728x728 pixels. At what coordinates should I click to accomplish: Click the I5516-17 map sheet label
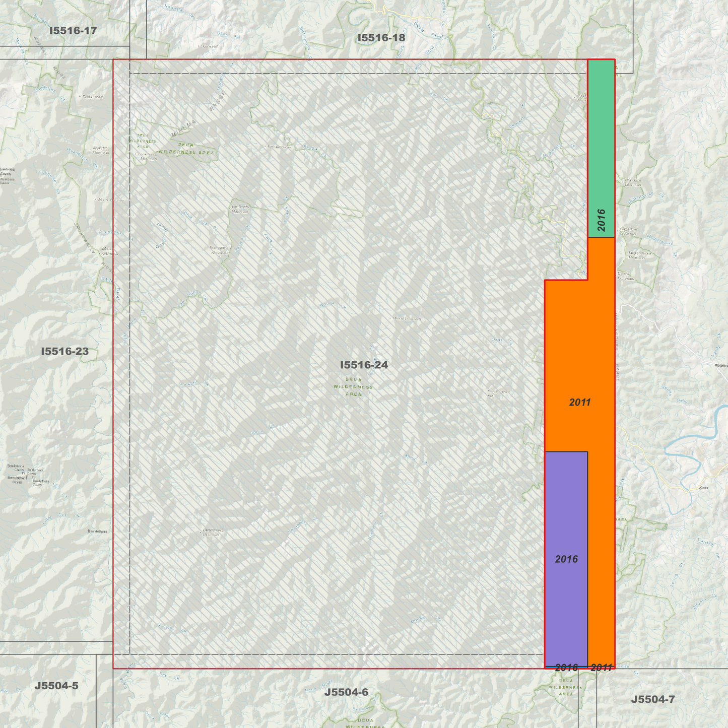pyautogui.click(x=73, y=31)
